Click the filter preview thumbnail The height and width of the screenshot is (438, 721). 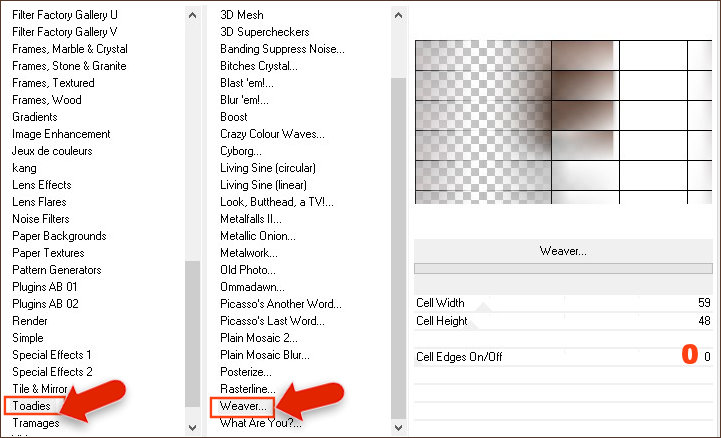click(565, 121)
